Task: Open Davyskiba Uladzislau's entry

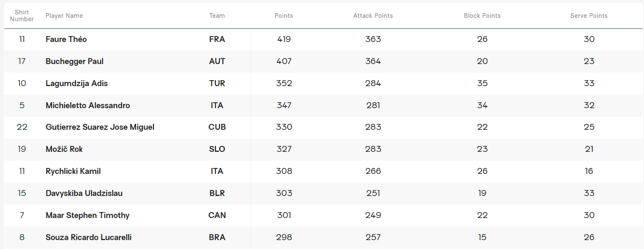Action: (x=84, y=193)
